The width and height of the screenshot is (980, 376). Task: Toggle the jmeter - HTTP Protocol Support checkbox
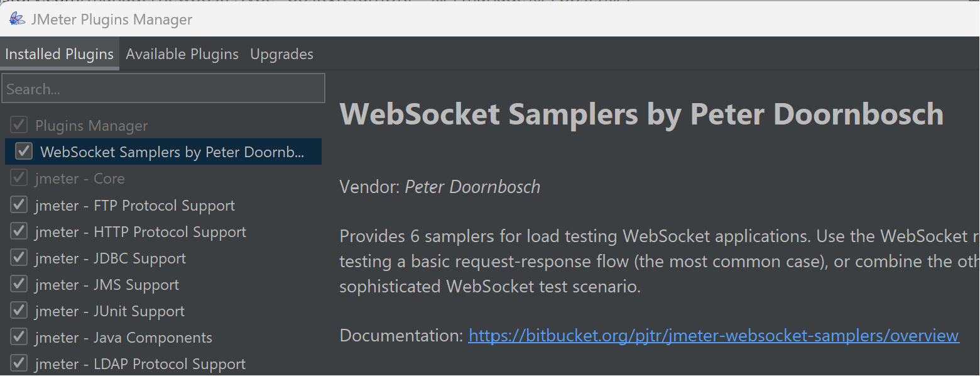pyautogui.click(x=19, y=231)
